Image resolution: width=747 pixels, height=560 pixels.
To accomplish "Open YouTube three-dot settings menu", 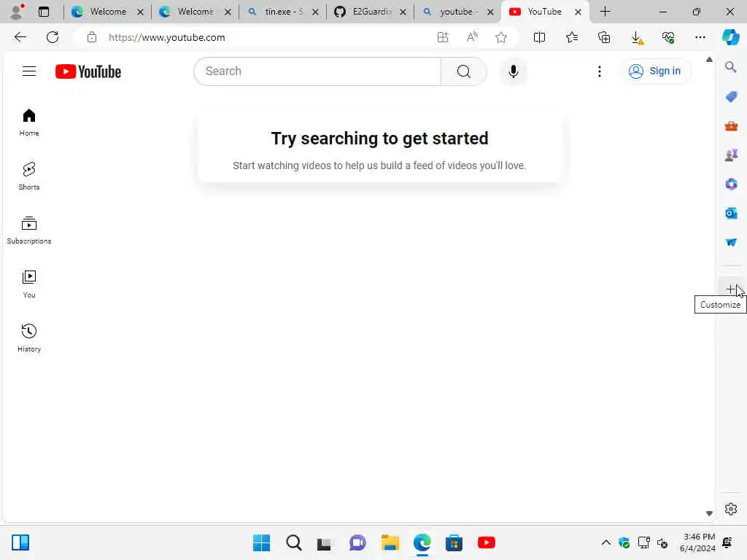I will pyautogui.click(x=600, y=71).
